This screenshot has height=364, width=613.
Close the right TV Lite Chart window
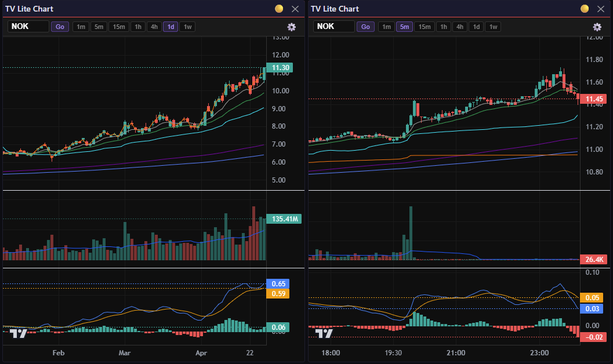coord(601,9)
